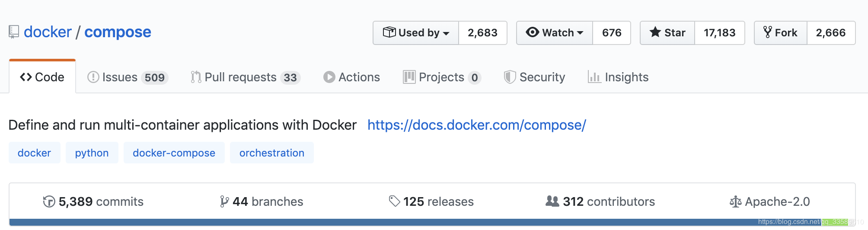
Task: View the 17,183 stargazers count
Action: 719,33
